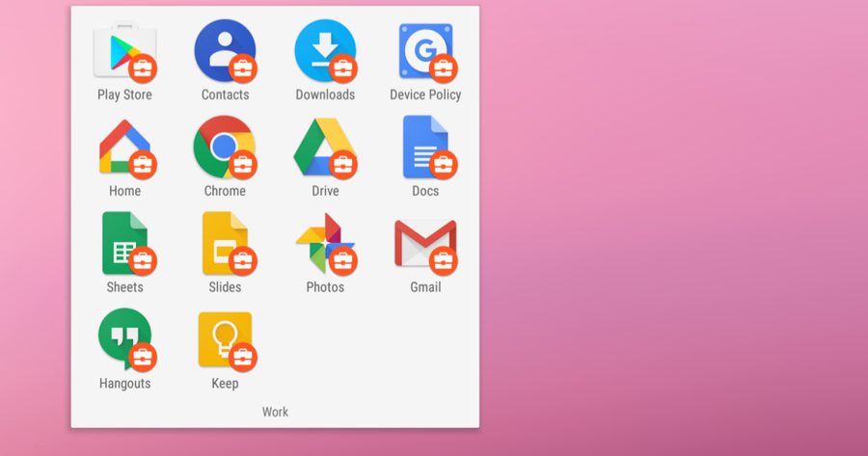Image resolution: width=868 pixels, height=456 pixels.
Task: Select the Work folder name label
Action: (275, 412)
